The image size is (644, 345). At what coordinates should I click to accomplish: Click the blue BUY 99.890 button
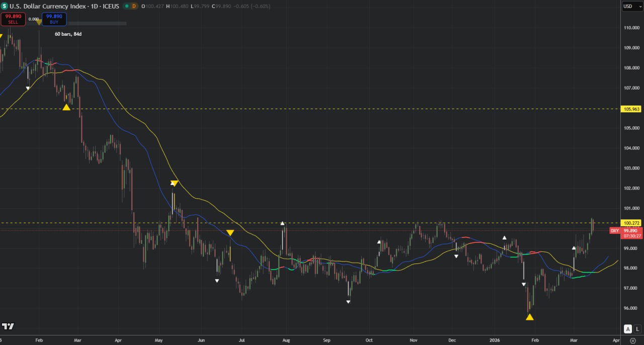coord(54,19)
